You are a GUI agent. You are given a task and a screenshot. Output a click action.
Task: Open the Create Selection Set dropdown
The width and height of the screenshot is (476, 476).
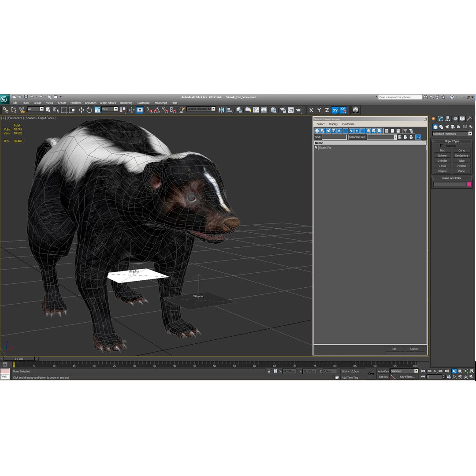(x=201, y=109)
